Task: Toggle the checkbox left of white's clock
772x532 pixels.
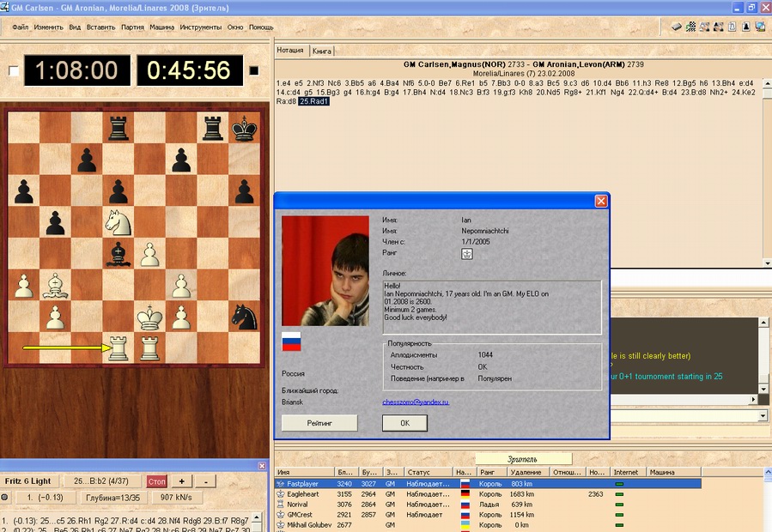Action: [13, 71]
